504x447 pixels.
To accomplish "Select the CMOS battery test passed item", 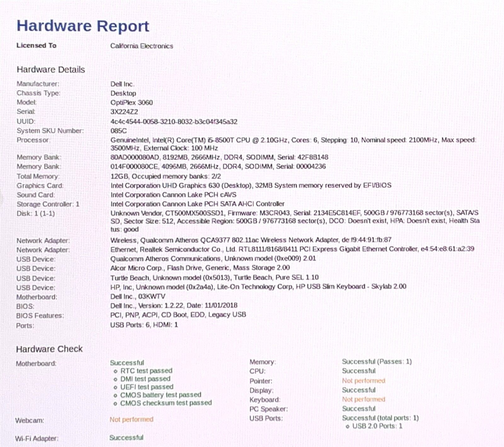I will pyautogui.click(x=161, y=395).
